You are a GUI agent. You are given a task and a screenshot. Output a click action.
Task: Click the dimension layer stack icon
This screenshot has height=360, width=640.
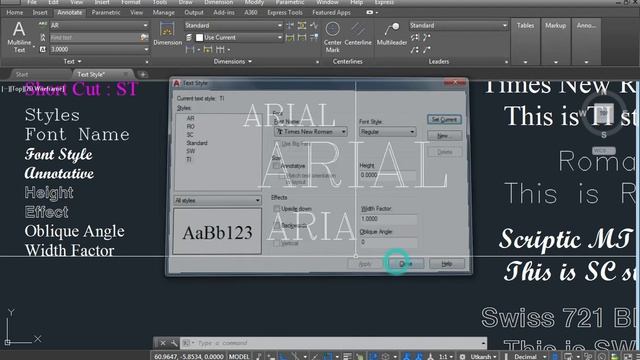(189, 38)
